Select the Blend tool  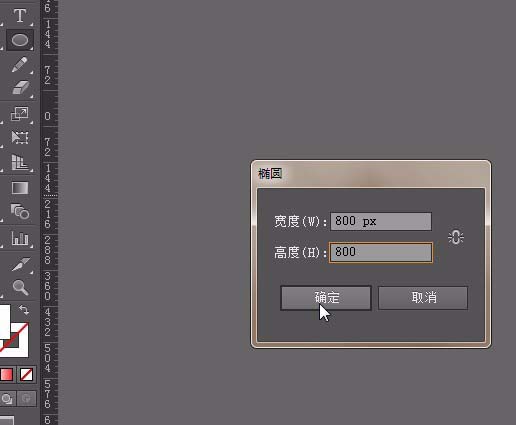point(20,212)
